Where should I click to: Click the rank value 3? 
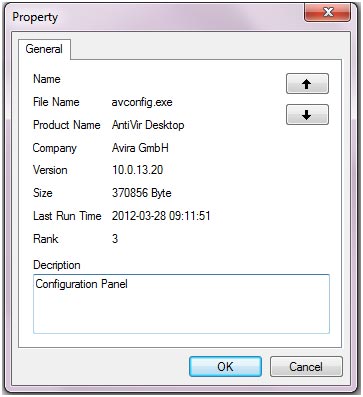pyautogui.click(x=115, y=239)
